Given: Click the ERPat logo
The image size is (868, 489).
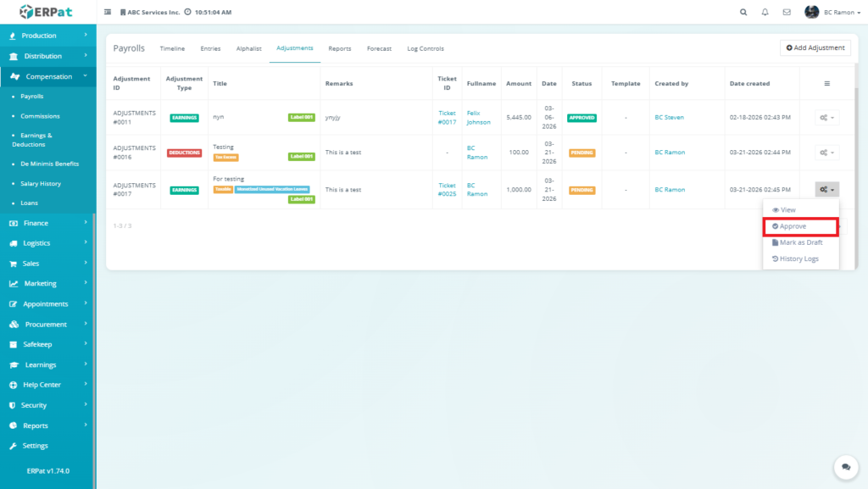Looking at the screenshot, I should tap(47, 12).
